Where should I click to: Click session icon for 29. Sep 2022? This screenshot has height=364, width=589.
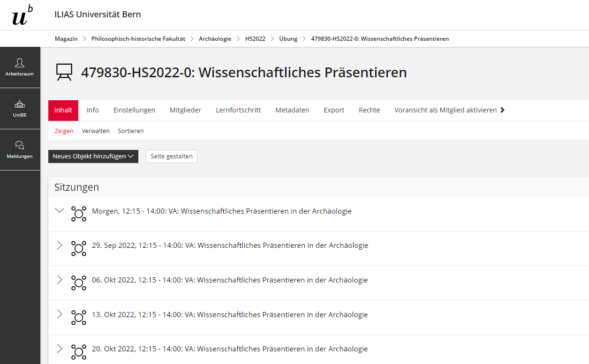pos(79,248)
